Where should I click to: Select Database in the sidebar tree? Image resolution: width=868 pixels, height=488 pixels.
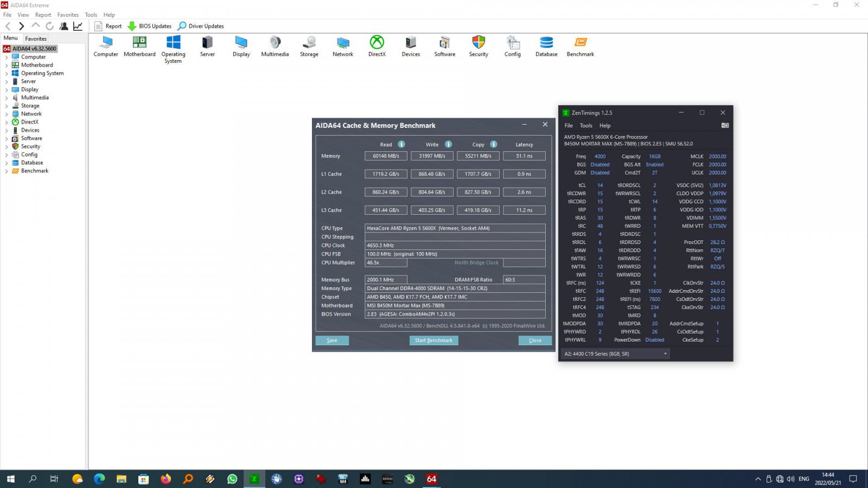32,163
